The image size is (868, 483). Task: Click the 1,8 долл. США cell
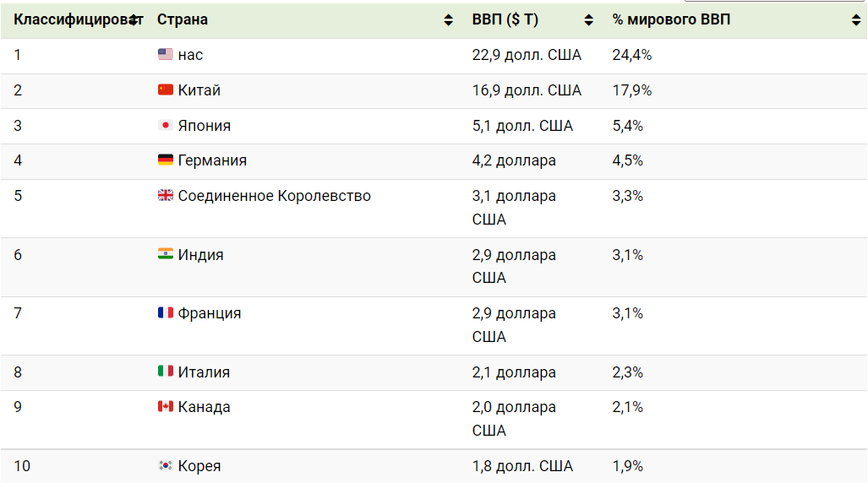click(x=522, y=466)
